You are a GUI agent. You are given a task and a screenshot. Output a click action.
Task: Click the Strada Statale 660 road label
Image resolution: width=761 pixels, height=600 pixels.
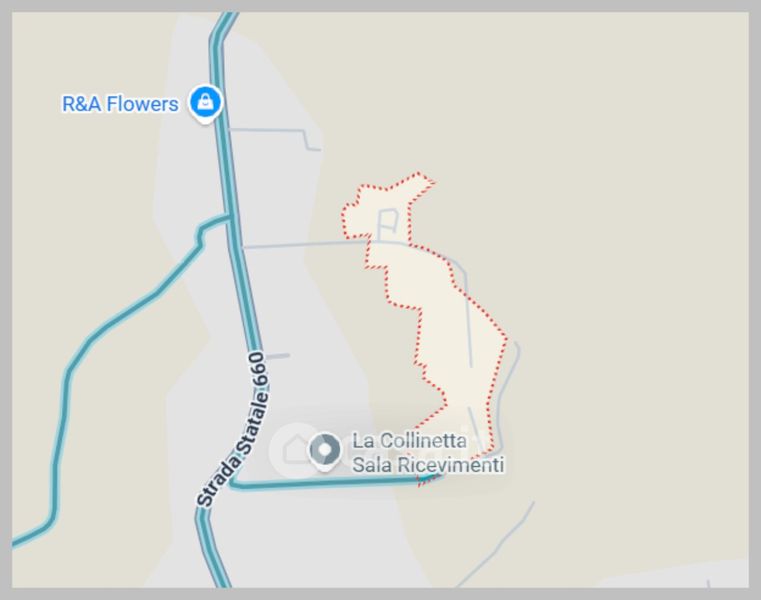coord(232,429)
